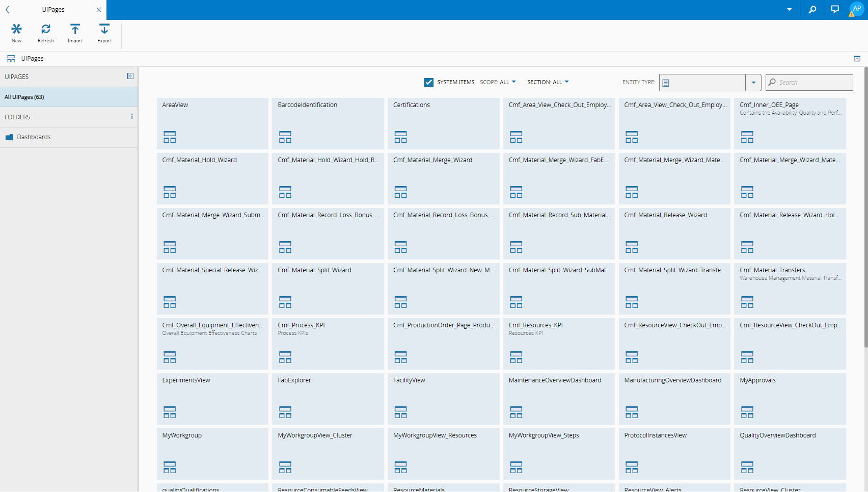The image size is (868, 492).
Task: Click the ExperimentsView layout icon
Action: (x=170, y=412)
